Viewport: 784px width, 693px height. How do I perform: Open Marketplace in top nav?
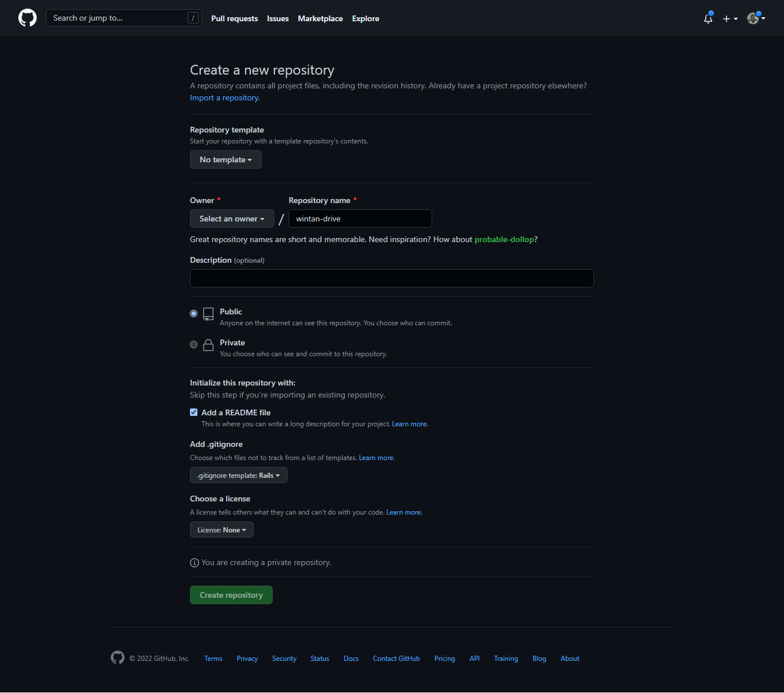tap(320, 18)
